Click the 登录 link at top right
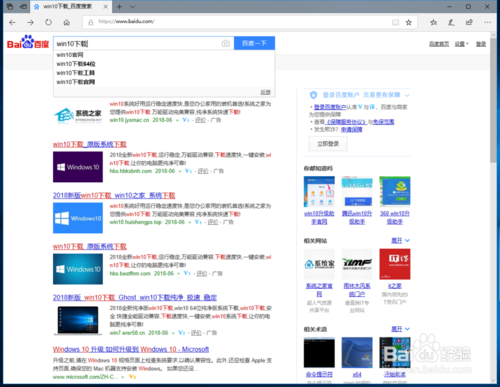 481,44
